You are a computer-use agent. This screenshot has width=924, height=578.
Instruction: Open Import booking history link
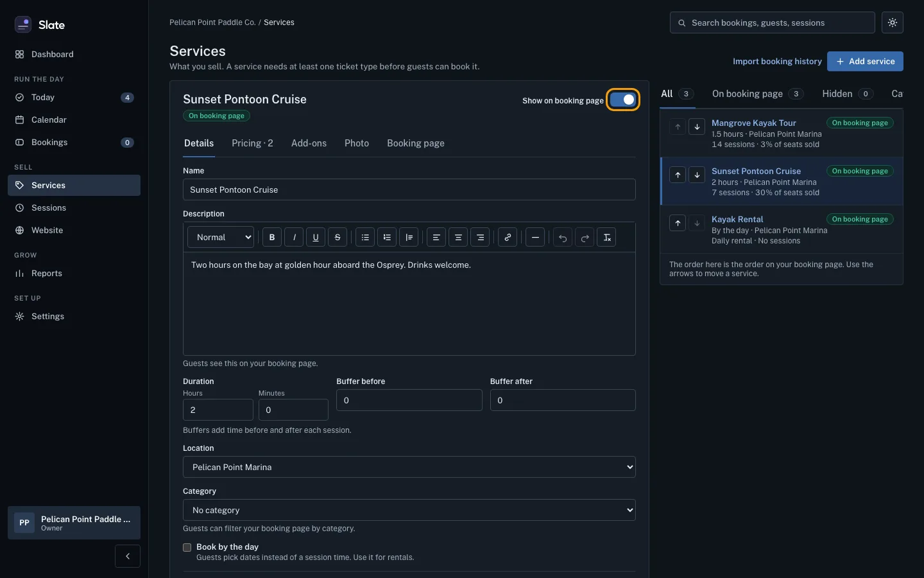tap(777, 62)
